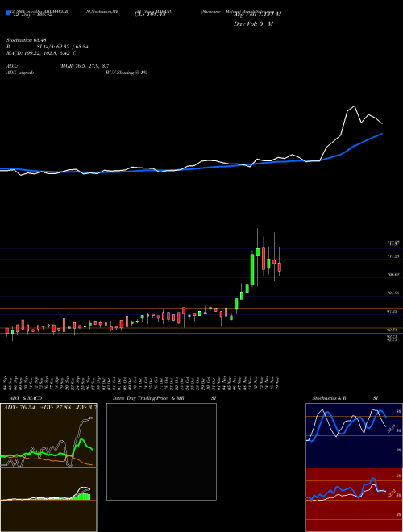The height and width of the screenshot is (532, 403).
Task: Open the red RSI chart thumbnail
Action: pyautogui.click(x=354, y=500)
